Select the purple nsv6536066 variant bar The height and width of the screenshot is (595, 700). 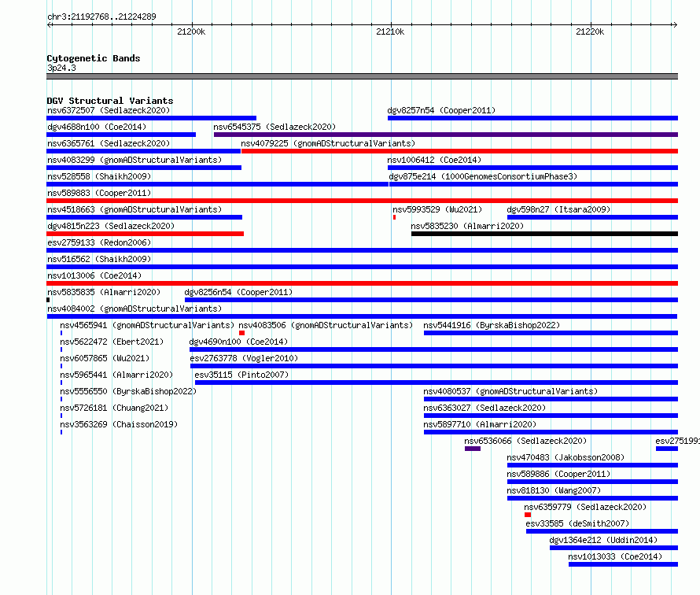click(473, 449)
